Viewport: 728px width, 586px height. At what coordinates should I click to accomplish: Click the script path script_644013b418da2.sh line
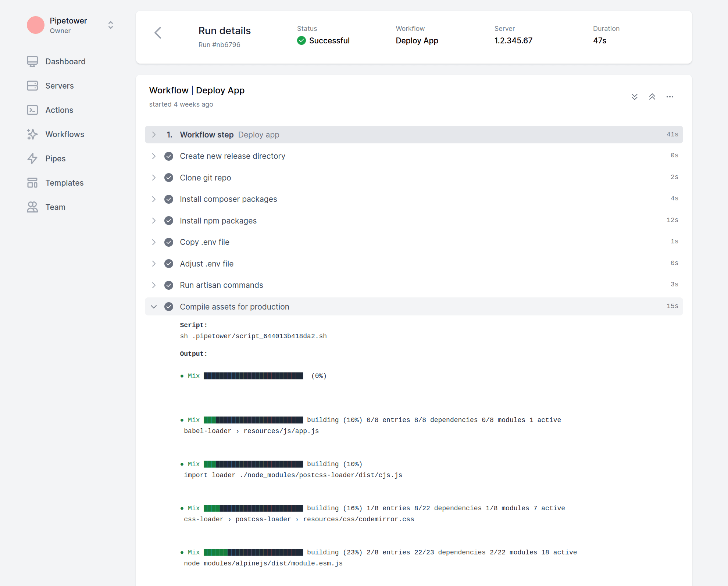(x=253, y=336)
